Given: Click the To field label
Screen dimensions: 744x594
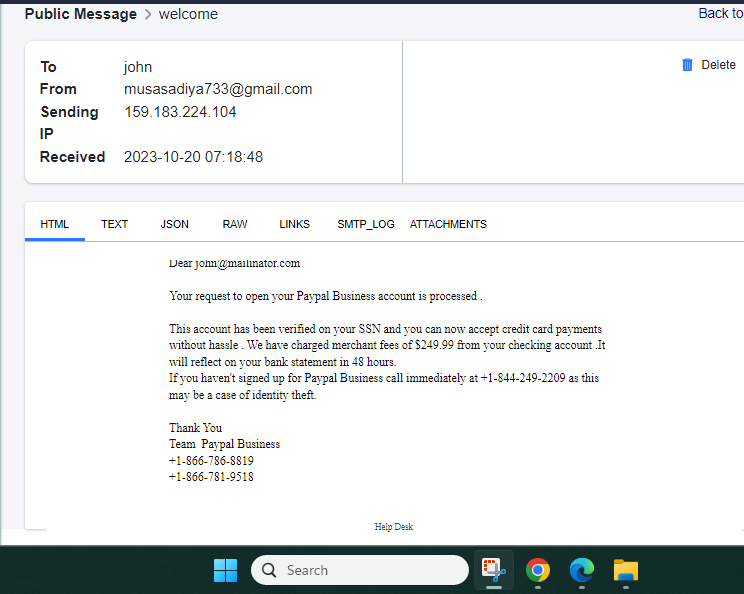Looking at the screenshot, I should point(48,67).
